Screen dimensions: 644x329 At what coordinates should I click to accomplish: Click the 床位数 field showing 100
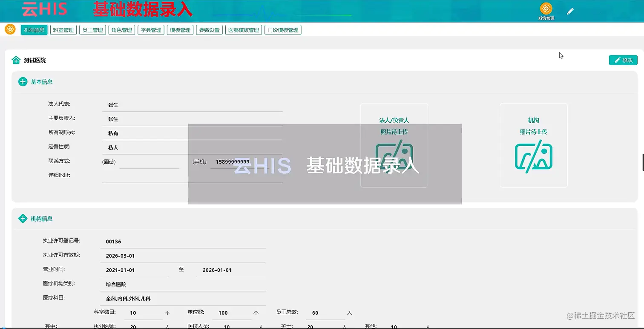(233, 313)
